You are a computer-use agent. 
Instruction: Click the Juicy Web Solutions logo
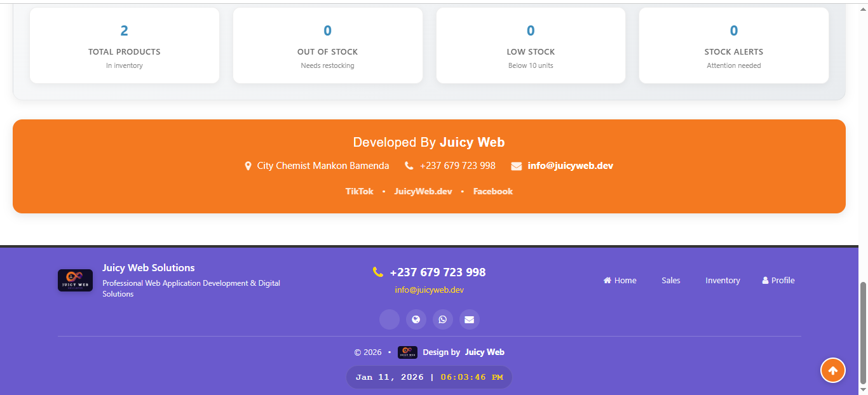tap(75, 280)
